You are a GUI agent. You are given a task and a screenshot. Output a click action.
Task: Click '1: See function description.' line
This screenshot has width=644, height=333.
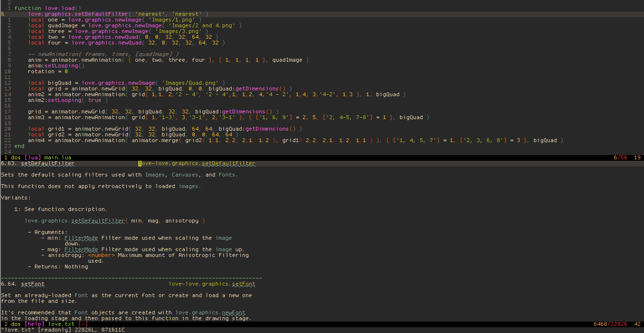point(61,210)
